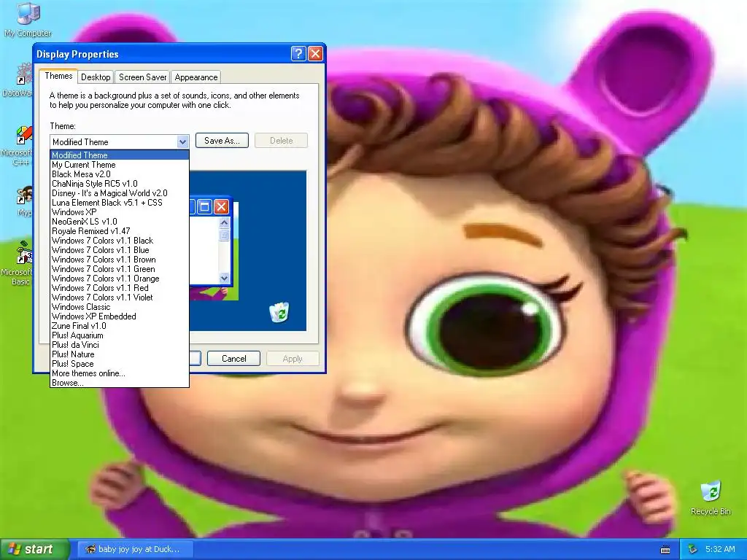Click the taskbar clock showing 5:32 AM
747x560 pixels.
tap(720, 549)
